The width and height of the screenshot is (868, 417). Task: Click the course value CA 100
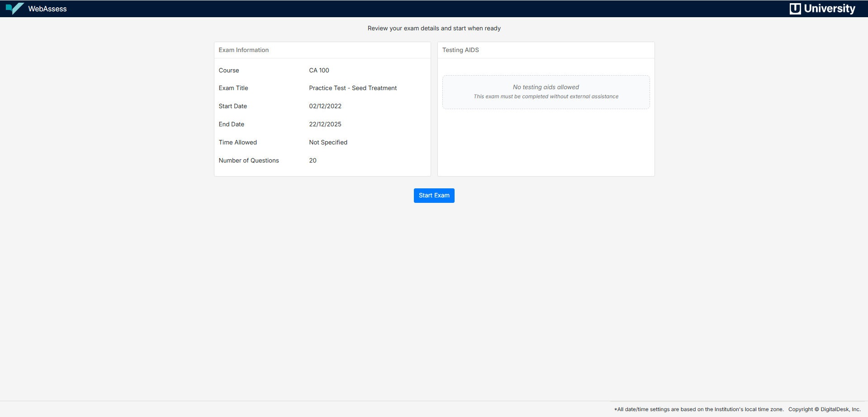click(x=319, y=71)
